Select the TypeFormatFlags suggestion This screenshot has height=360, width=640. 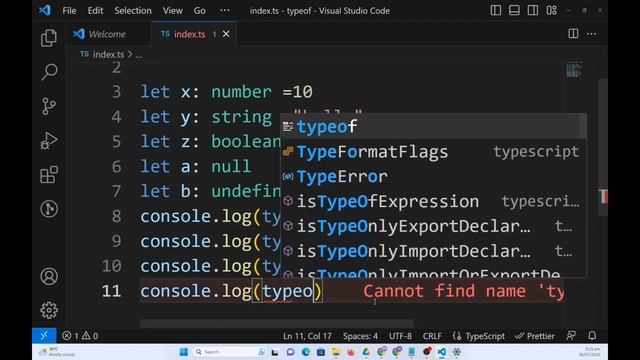[433, 152]
